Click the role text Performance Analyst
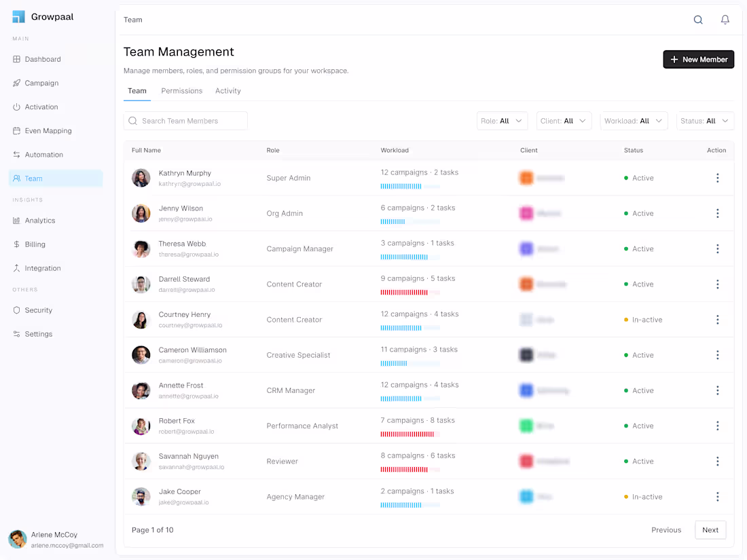The image size is (747, 560). pos(302,426)
